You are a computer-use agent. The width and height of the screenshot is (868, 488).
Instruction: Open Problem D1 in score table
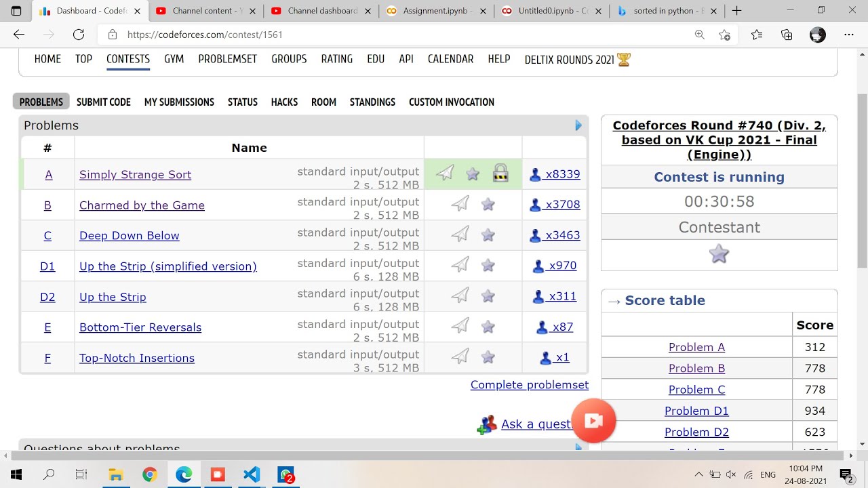696,411
